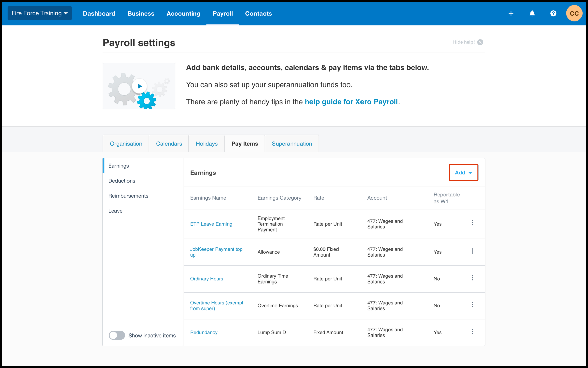
Task: Select Leave in the pay items list
Action: click(x=115, y=211)
